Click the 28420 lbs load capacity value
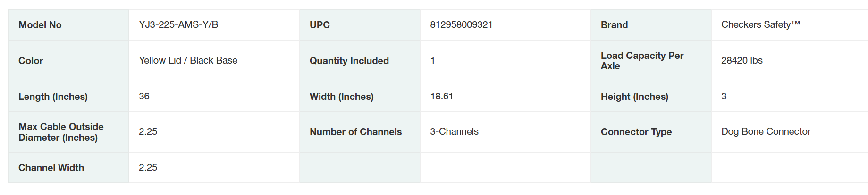The height and width of the screenshot is (195, 868). tap(742, 60)
